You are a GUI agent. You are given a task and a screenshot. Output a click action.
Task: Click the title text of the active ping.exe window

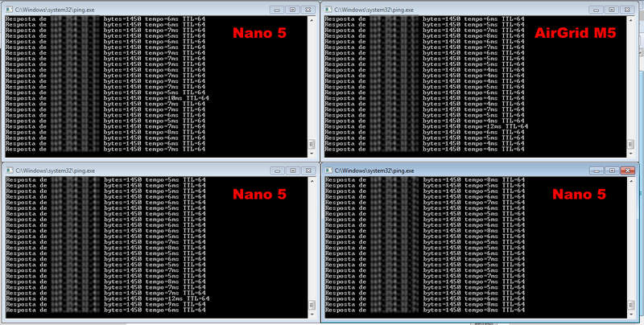374,171
